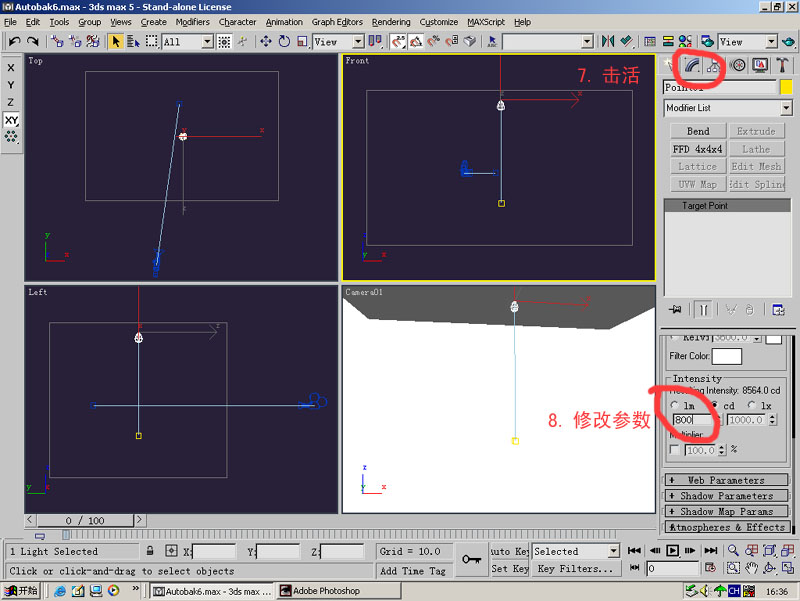
Task: Click the Key Filters button
Action: (x=576, y=568)
